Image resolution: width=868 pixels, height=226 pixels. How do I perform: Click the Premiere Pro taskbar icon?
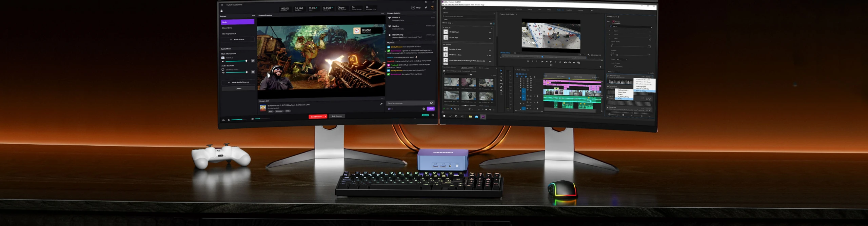tap(483, 117)
